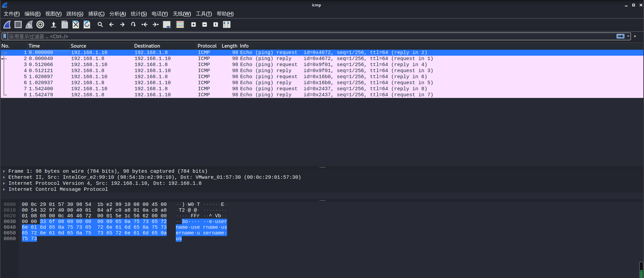Select packet 2 echo reply row

pos(322,59)
